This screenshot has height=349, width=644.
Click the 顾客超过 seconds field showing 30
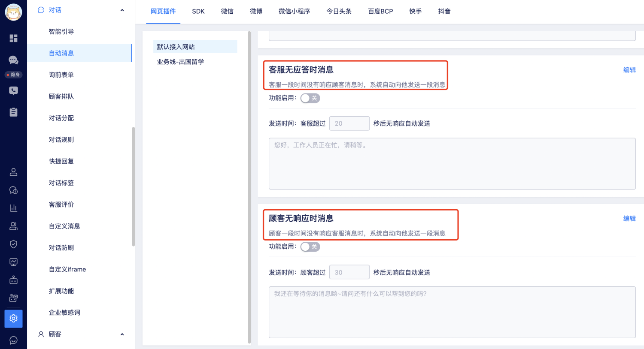349,272
